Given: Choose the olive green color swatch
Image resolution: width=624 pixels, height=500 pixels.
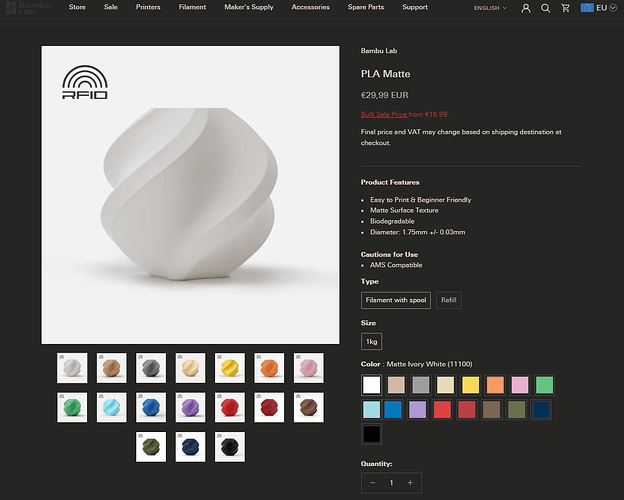Looking at the screenshot, I should coord(517,410).
